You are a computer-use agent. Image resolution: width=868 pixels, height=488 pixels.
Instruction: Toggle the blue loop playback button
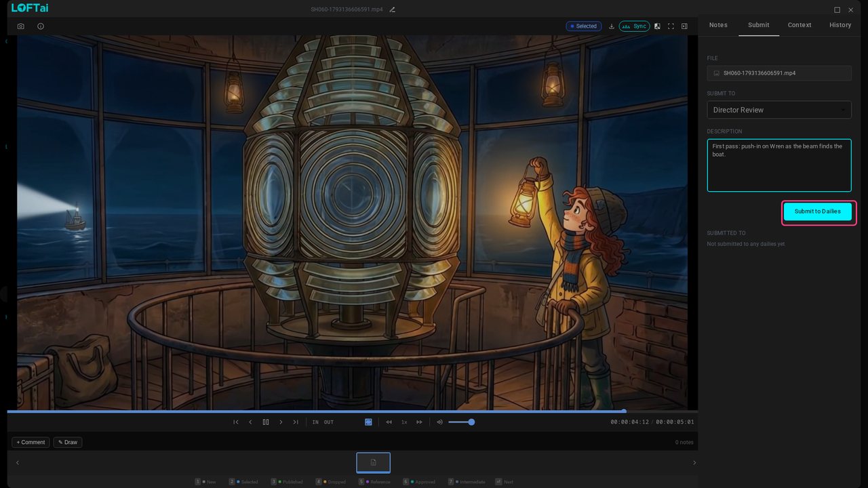[x=368, y=422]
